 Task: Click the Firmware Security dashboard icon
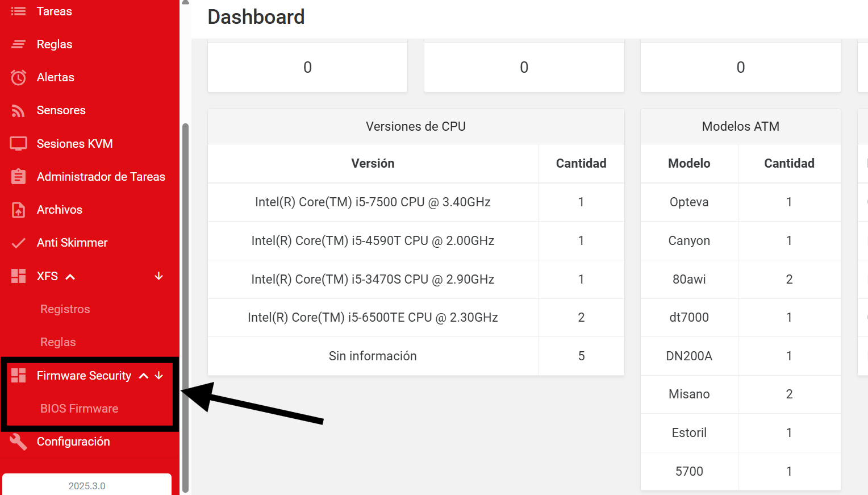click(x=18, y=376)
